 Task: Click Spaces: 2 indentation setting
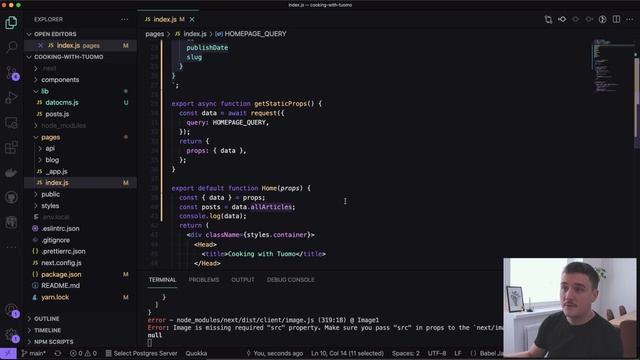[x=406, y=353]
